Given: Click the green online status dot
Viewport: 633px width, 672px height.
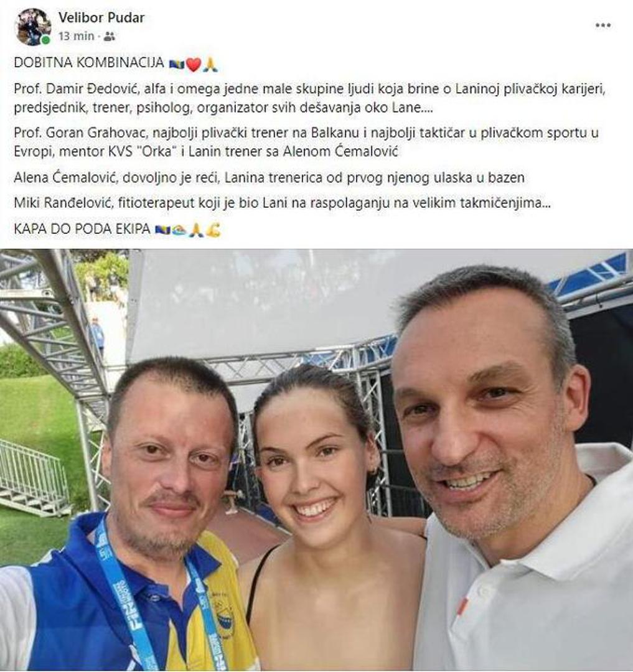Looking at the screenshot, I should coord(45,40).
